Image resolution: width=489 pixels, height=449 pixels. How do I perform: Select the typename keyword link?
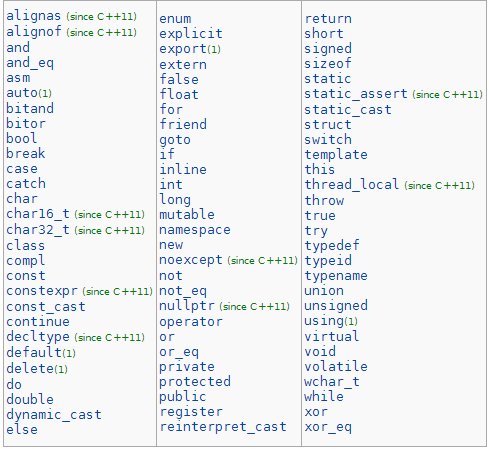tap(336, 276)
